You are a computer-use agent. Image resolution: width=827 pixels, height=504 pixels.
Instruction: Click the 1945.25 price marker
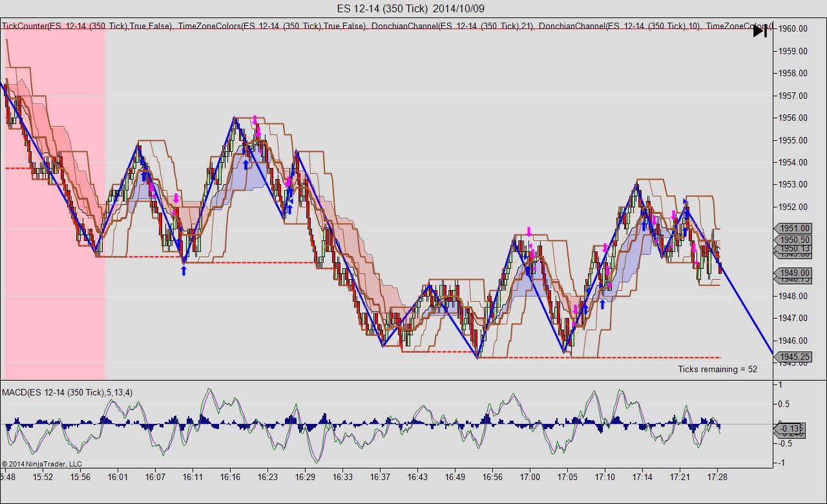795,357
